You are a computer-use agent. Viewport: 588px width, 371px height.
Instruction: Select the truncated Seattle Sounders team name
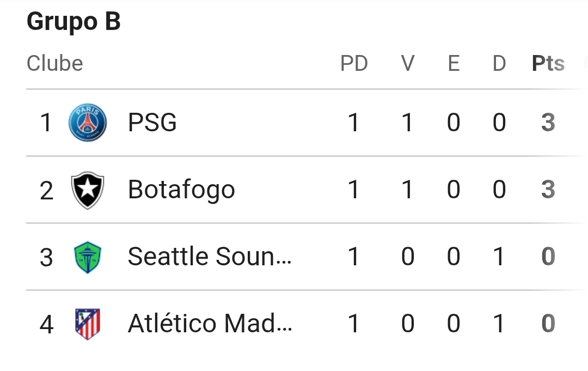click(210, 257)
